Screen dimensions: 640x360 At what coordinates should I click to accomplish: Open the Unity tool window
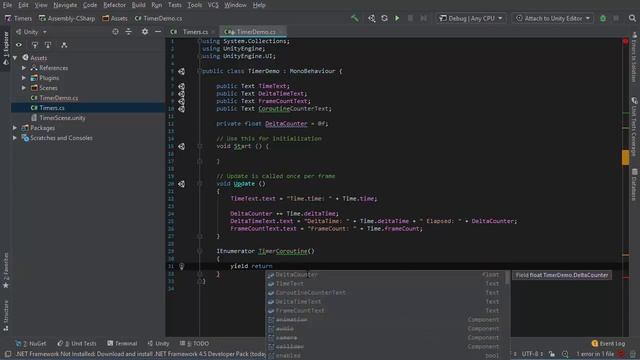(158, 343)
